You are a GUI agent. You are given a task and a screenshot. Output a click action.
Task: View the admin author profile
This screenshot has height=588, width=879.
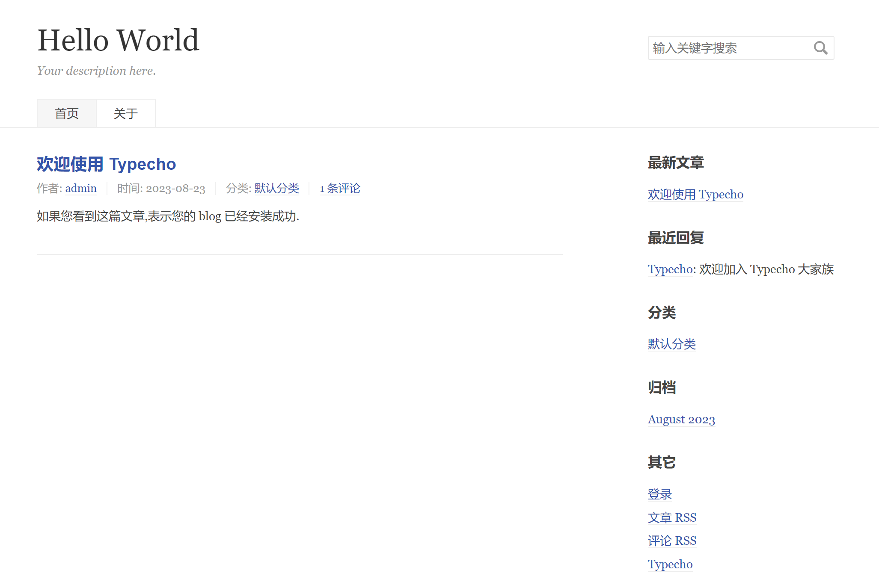pos(81,188)
